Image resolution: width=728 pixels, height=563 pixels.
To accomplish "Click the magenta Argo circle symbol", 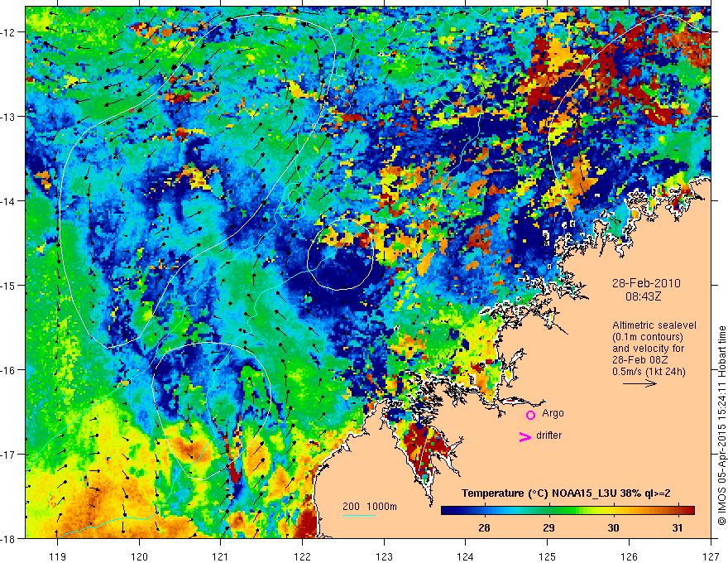I will [x=530, y=415].
